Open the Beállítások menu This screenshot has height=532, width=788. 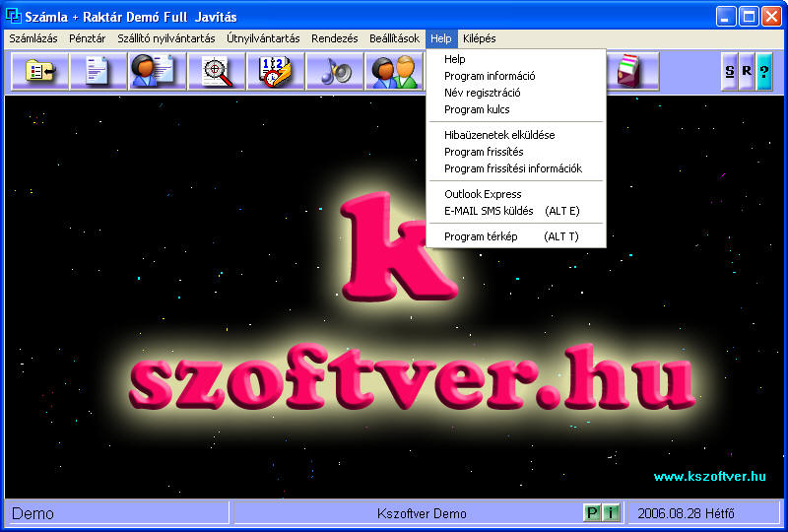pyautogui.click(x=395, y=38)
